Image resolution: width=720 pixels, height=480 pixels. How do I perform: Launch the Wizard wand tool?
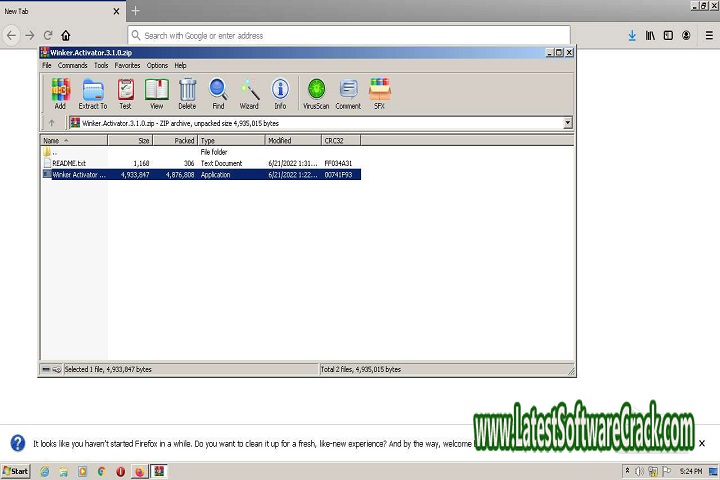tap(249, 94)
